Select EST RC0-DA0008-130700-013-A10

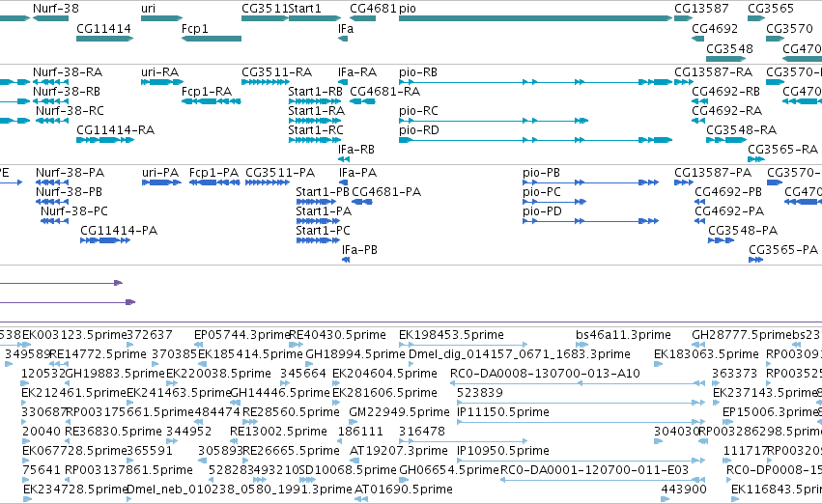click(x=545, y=374)
